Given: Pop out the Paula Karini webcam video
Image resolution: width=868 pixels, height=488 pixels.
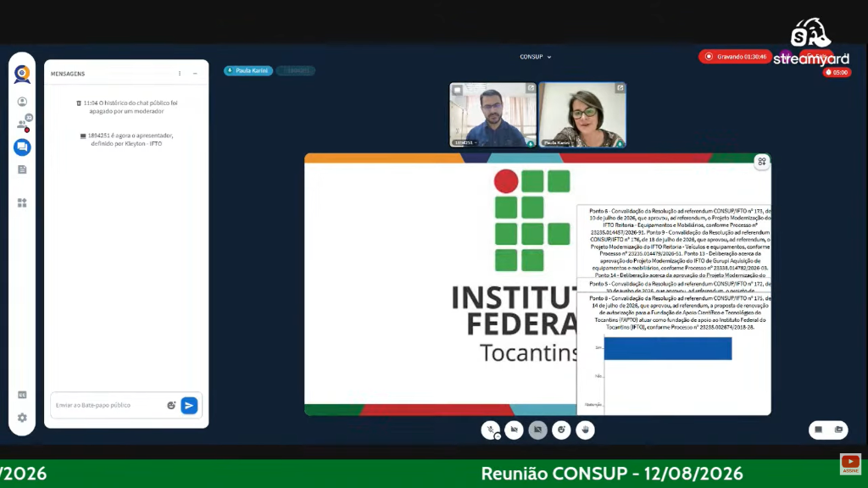Looking at the screenshot, I should (620, 88).
